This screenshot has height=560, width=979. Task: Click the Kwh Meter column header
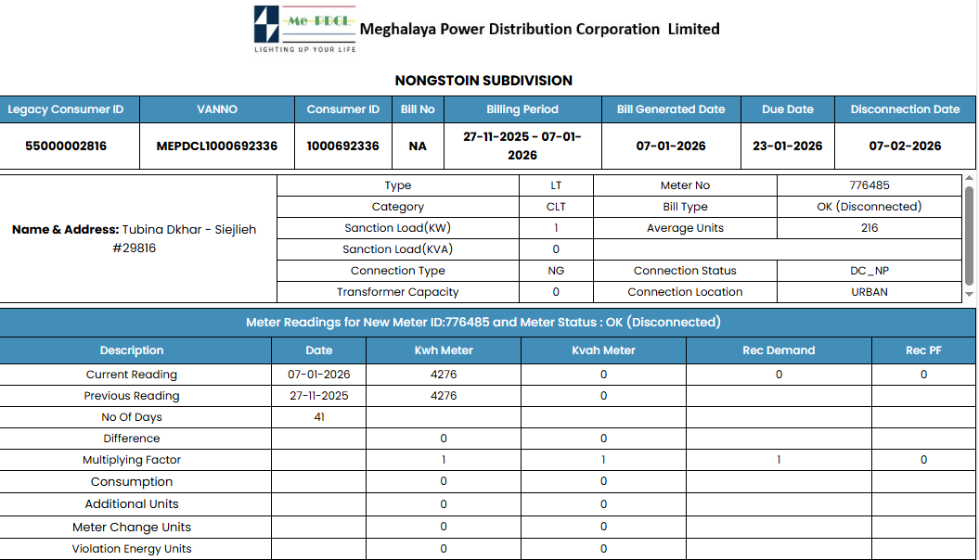(444, 350)
